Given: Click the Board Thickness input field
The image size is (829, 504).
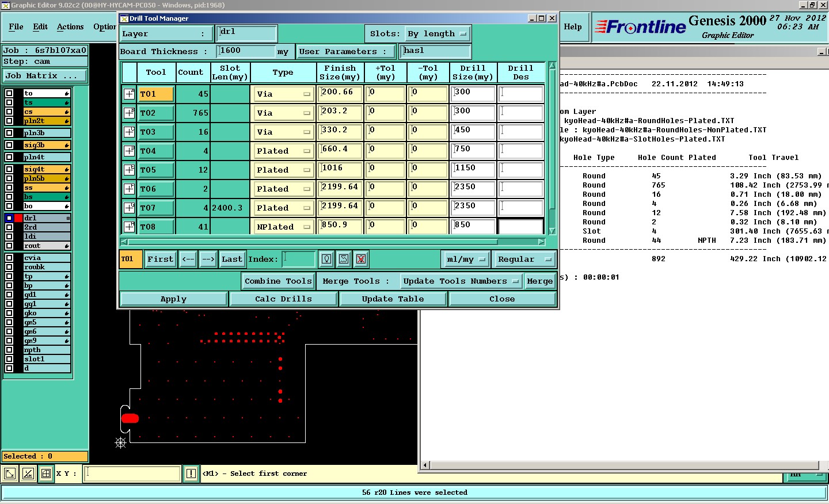Looking at the screenshot, I should pyautogui.click(x=246, y=51).
